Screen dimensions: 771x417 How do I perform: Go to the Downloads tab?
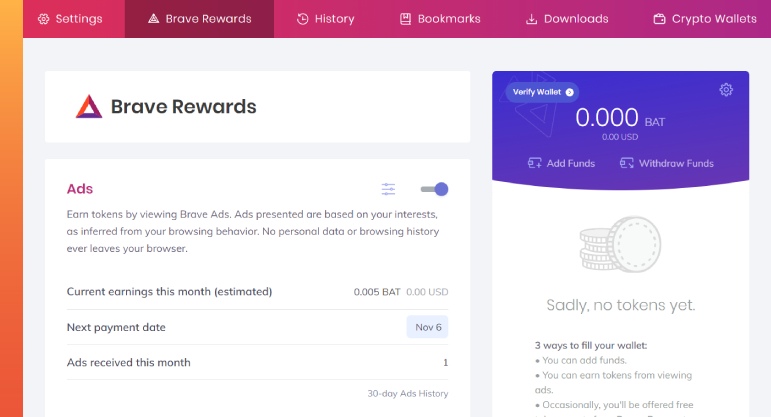566,19
